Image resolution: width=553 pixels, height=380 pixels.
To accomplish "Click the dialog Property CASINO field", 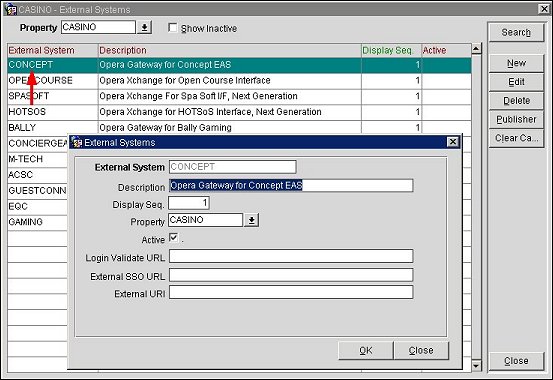I will tap(205, 220).
